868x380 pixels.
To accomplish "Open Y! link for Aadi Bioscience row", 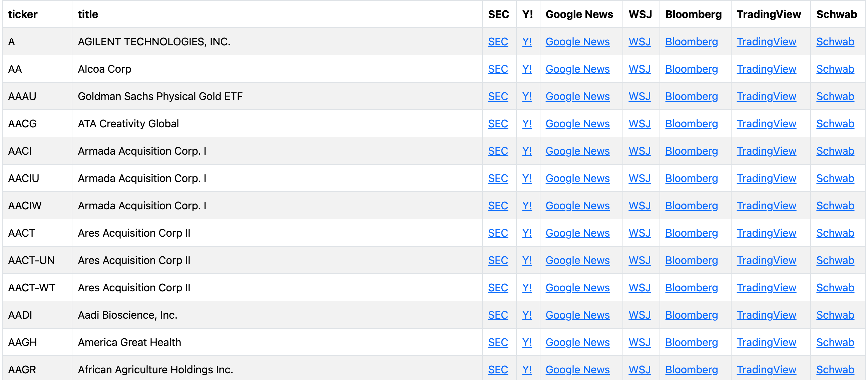I will tap(527, 315).
